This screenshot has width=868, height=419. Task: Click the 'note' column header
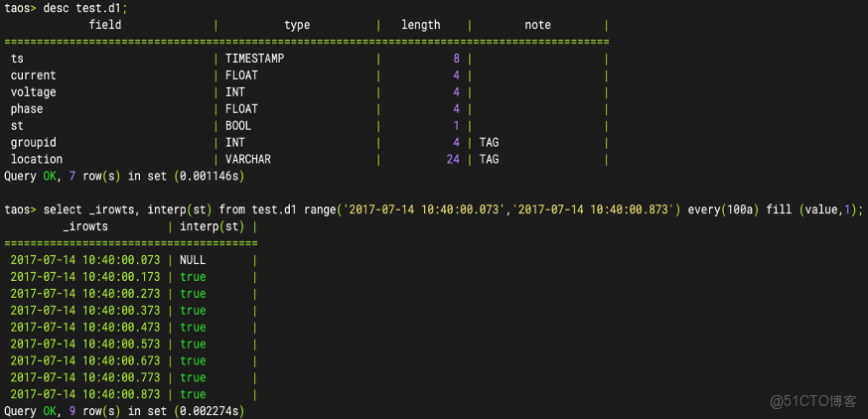coord(537,25)
